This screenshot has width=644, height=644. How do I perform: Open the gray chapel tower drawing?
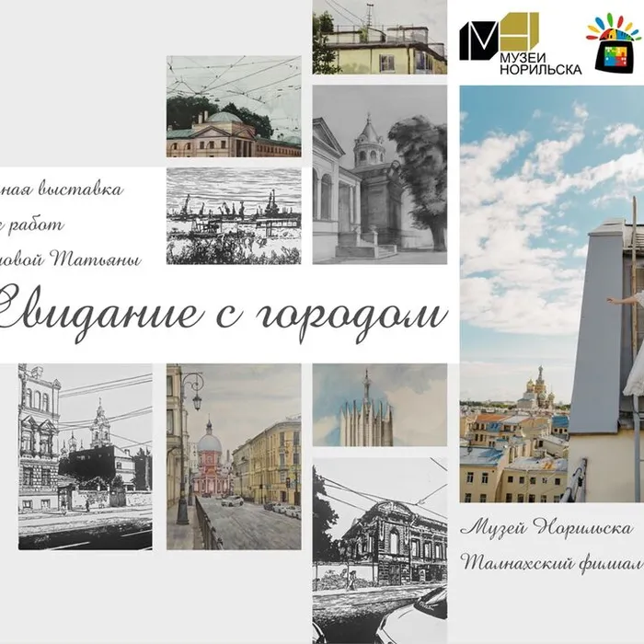click(x=379, y=175)
